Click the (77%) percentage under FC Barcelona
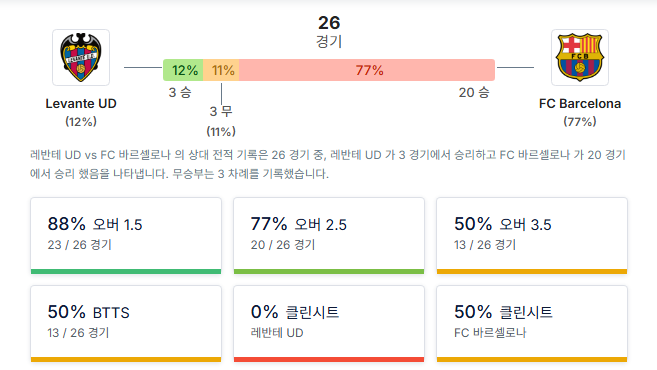The image size is (657, 370). (579, 122)
